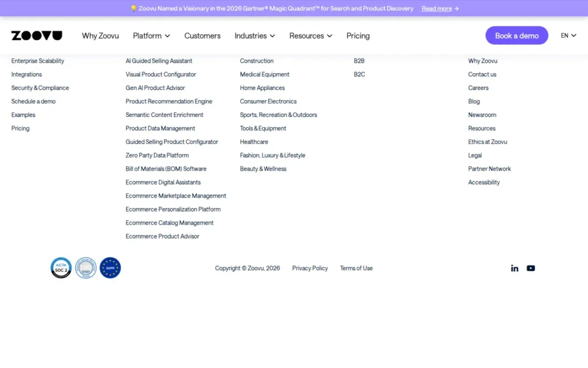The height and width of the screenshot is (368, 588).
Task: Open Consumer Electronics industry link
Action: pos(268,101)
